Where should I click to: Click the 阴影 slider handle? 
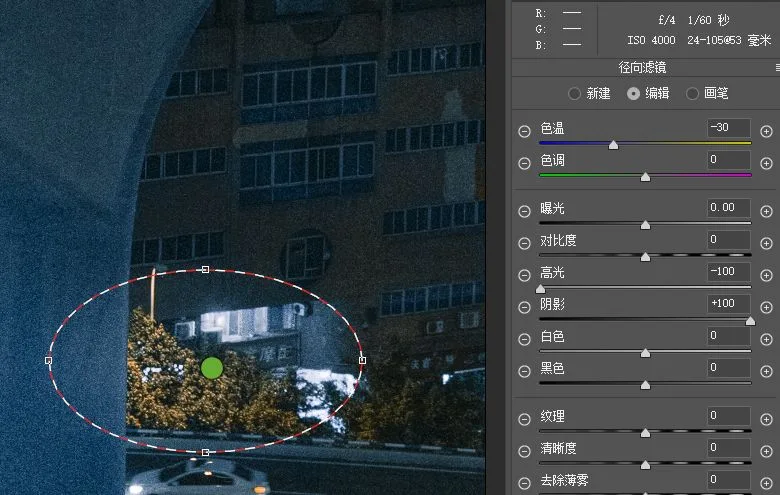[x=750, y=321]
